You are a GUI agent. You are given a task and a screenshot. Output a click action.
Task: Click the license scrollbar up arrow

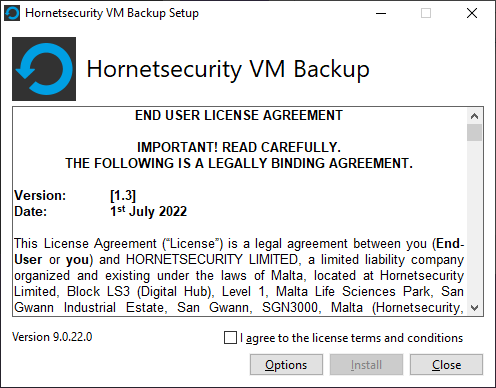click(x=474, y=116)
